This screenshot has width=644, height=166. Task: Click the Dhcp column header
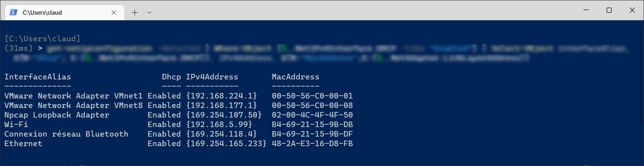[172, 77]
